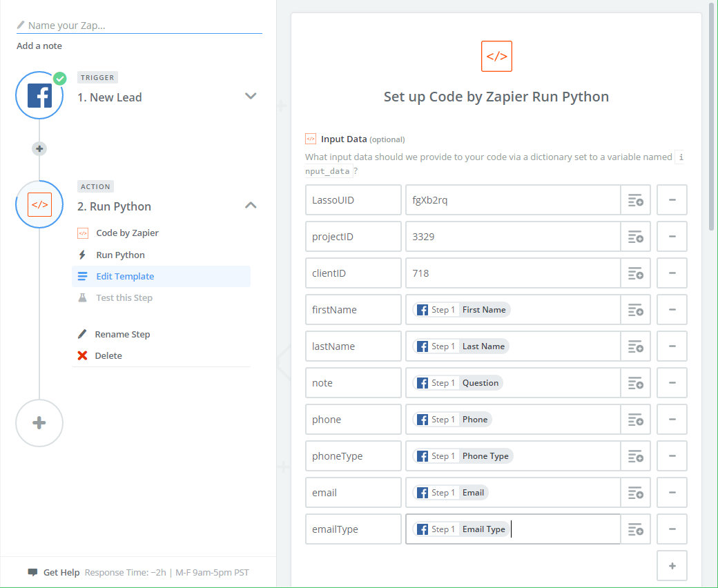Remove the note input row

click(672, 383)
